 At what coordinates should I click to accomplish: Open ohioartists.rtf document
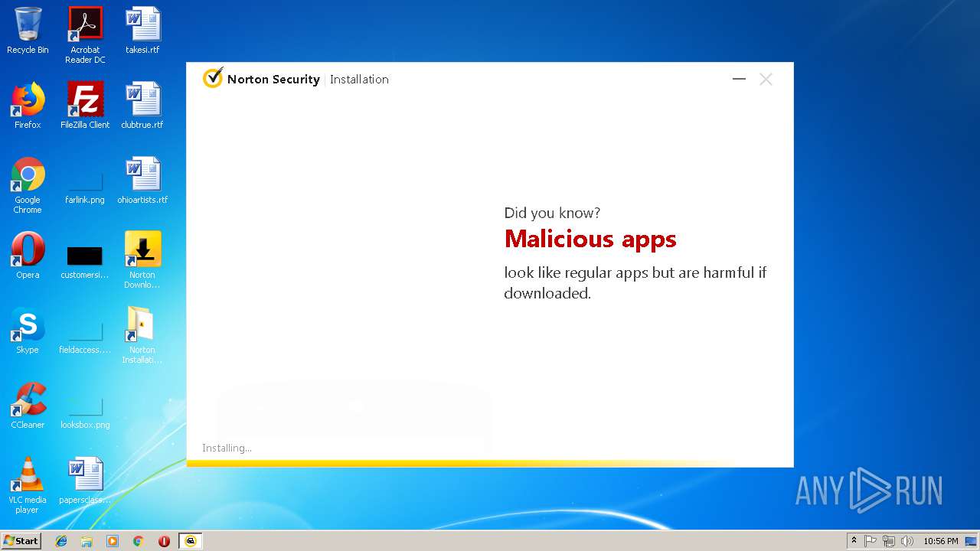pos(142,181)
